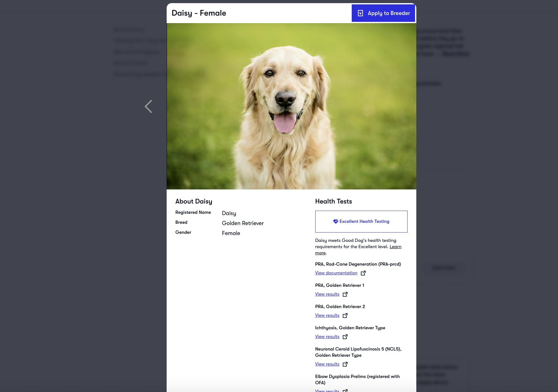558x392 pixels.
Task: Click the heart checkmark health icon
Action: pyautogui.click(x=336, y=222)
